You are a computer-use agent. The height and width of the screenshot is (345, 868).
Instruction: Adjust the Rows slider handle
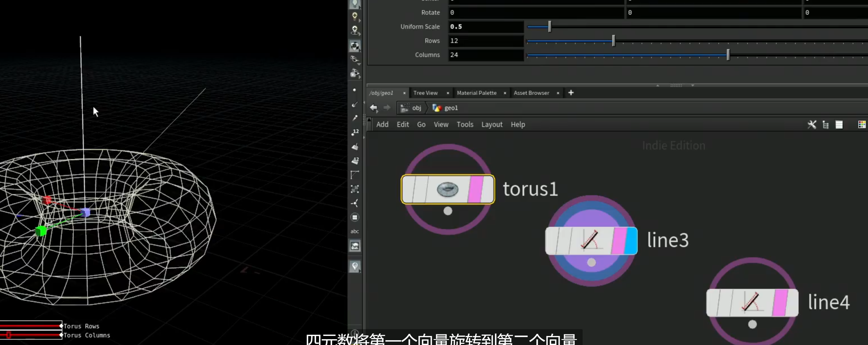coord(613,41)
